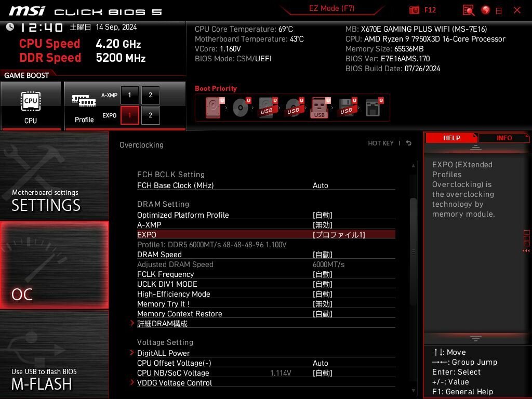The width and height of the screenshot is (532, 399).
Task: Select the USB floppy boot device icon
Action: point(347,108)
